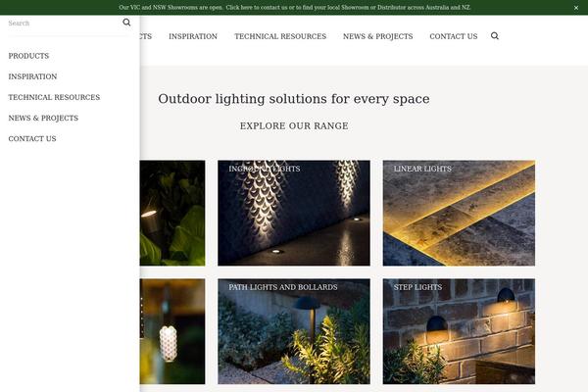Image resolution: width=588 pixels, height=392 pixels.
Task: Click the Outdoor lighting solutions heading
Action: 294,99
